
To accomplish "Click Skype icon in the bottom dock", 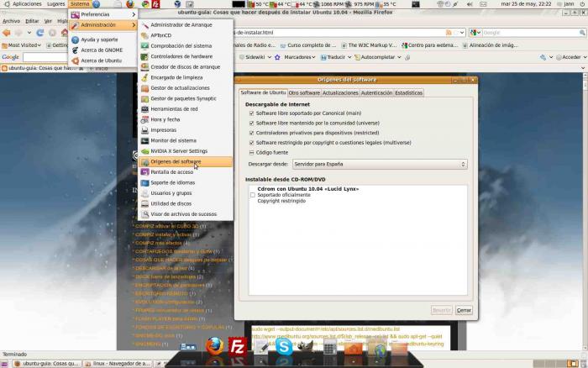I will (x=284, y=347).
